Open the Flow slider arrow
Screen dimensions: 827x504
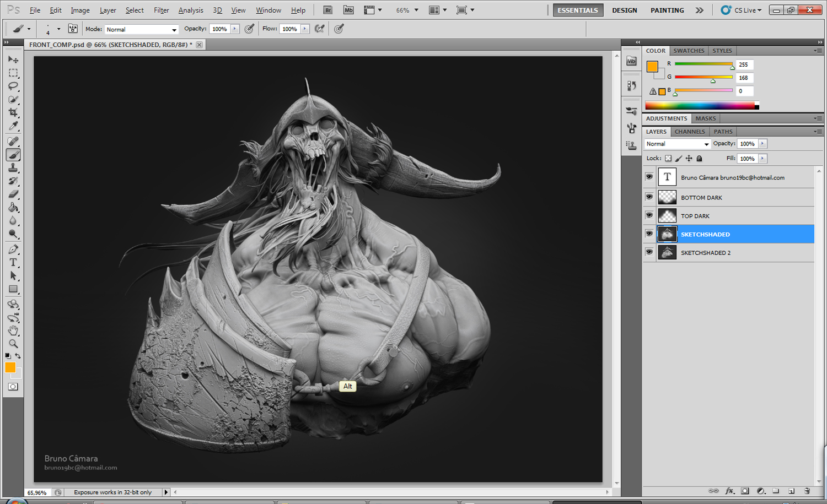pyautogui.click(x=305, y=29)
